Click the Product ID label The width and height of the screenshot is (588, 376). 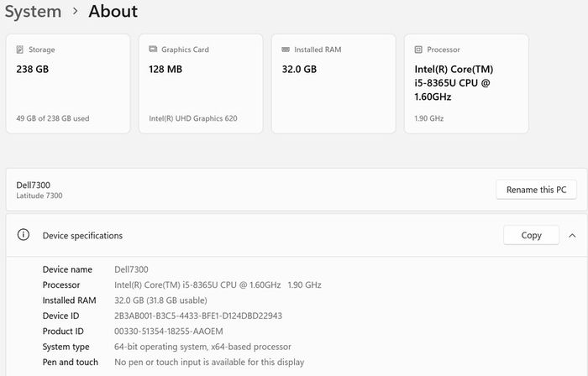[x=63, y=331]
